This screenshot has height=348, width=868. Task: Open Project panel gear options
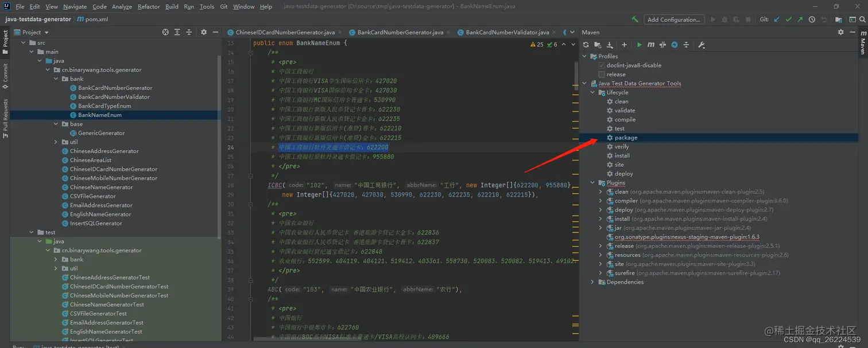click(x=204, y=32)
